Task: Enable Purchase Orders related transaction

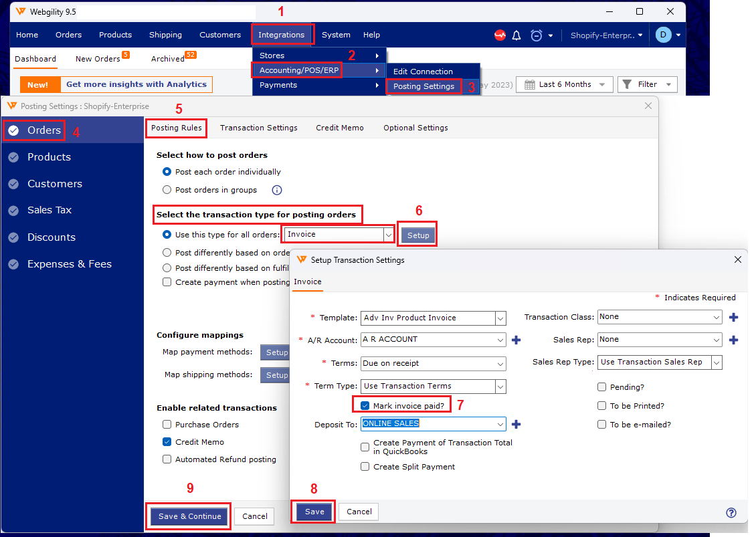Action: pos(167,424)
